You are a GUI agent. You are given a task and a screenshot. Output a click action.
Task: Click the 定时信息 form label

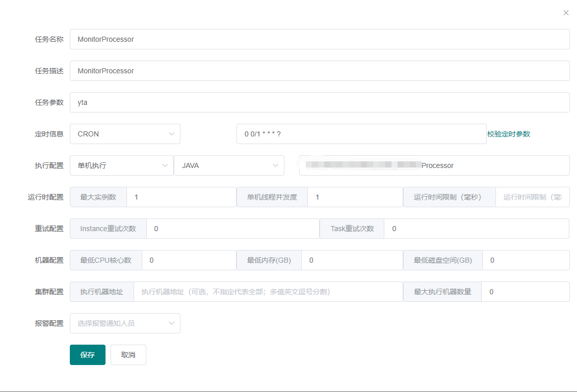(49, 134)
